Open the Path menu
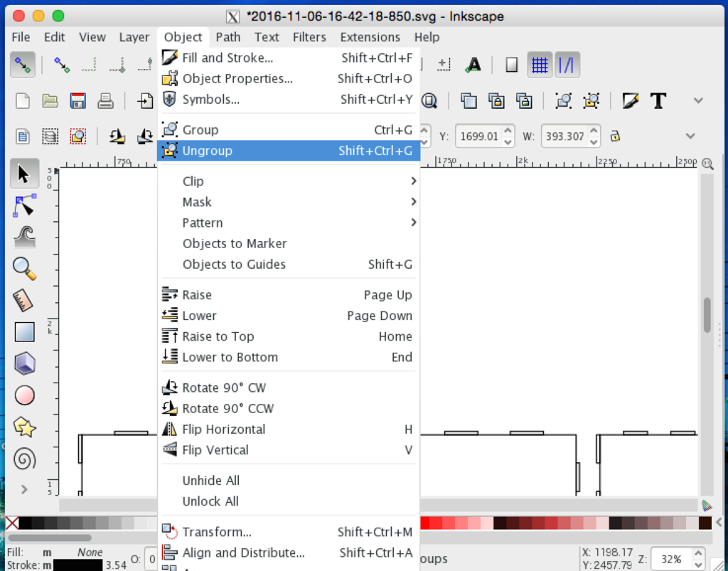728x571 pixels. tap(228, 37)
